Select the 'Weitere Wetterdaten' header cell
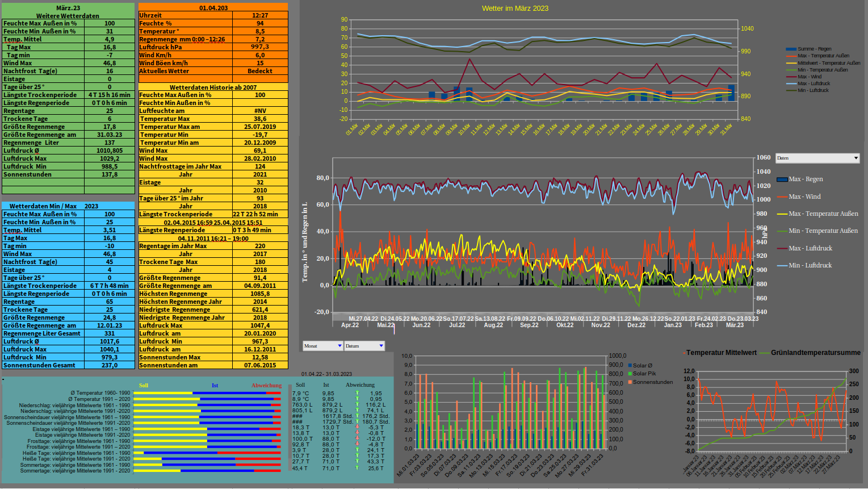The width and height of the screenshot is (868, 489). (x=68, y=15)
